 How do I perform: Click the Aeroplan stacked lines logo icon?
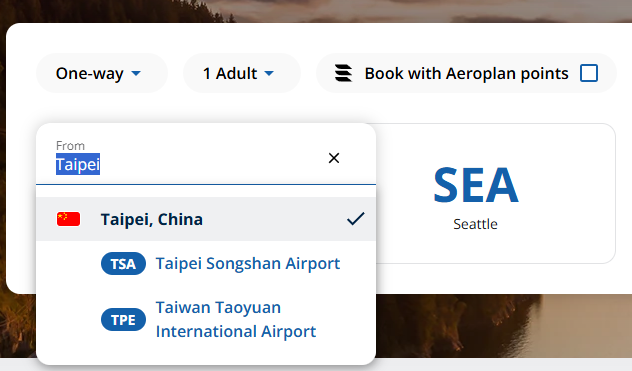(343, 73)
